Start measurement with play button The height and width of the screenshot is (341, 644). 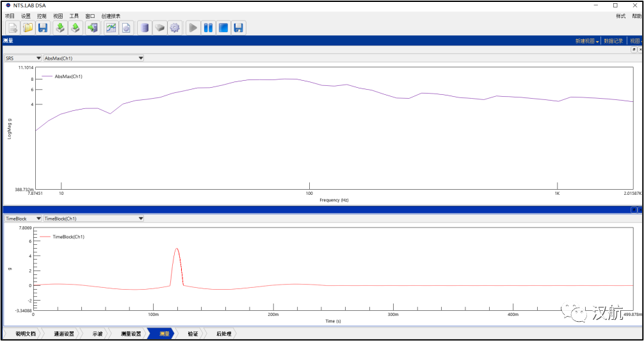[193, 28]
